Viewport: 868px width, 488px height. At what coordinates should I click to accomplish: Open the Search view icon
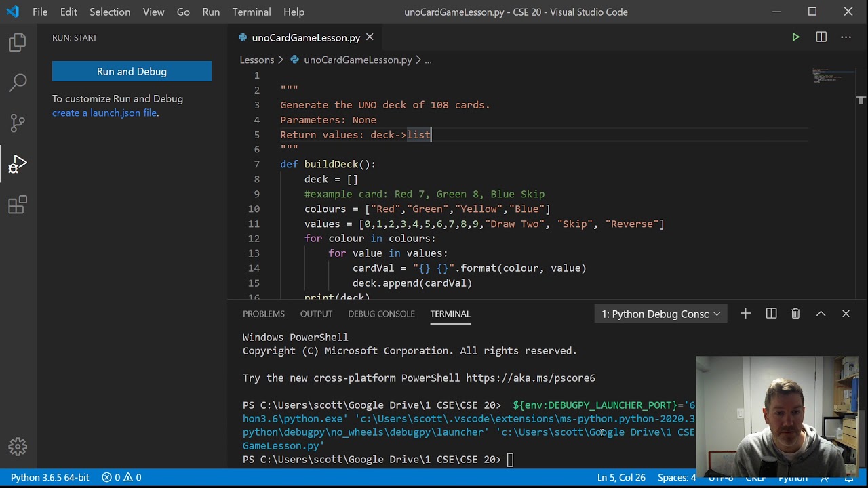coord(18,83)
